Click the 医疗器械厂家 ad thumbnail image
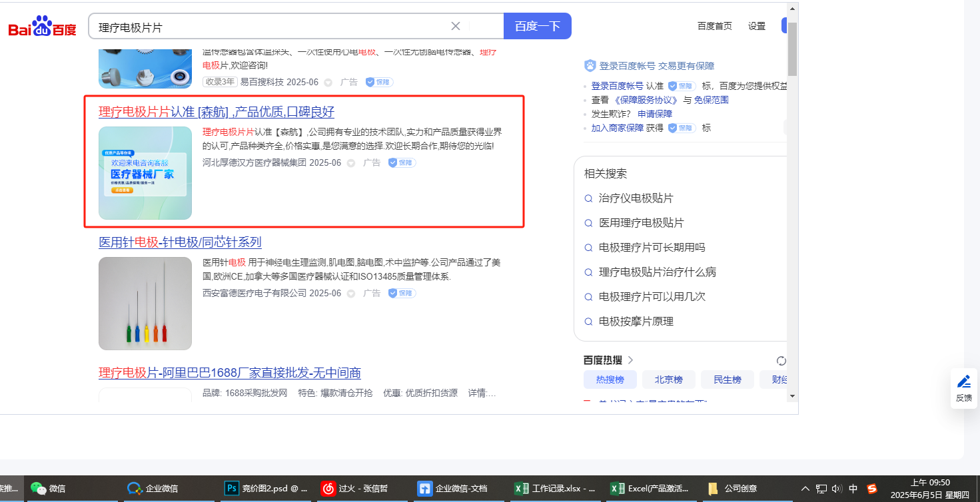This screenshot has height=502, width=980. tap(145, 173)
